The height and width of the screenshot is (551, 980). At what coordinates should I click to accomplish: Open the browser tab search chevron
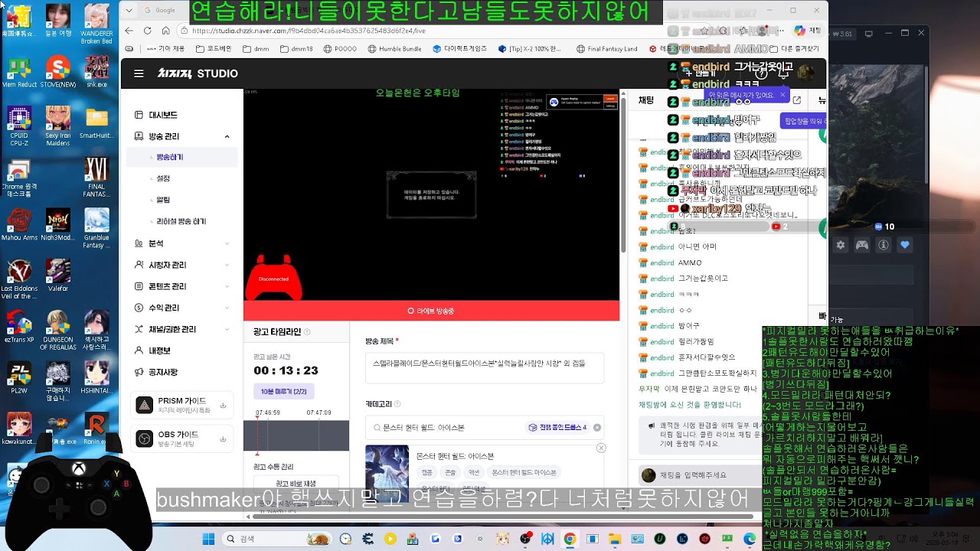(128, 11)
